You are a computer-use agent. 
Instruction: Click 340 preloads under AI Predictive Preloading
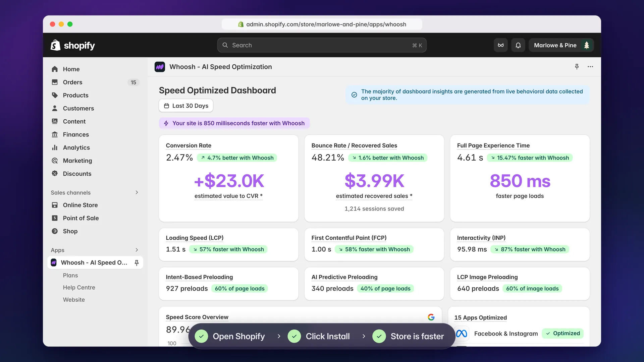pyautogui.click(x=332, y=289)
